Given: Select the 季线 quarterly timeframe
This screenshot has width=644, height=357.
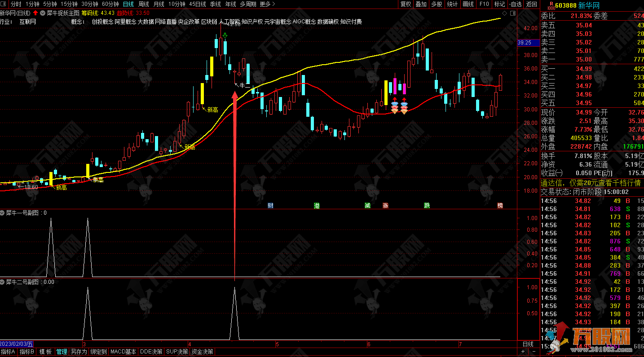Looking at the screenshot, I should (x=216, y=4).
